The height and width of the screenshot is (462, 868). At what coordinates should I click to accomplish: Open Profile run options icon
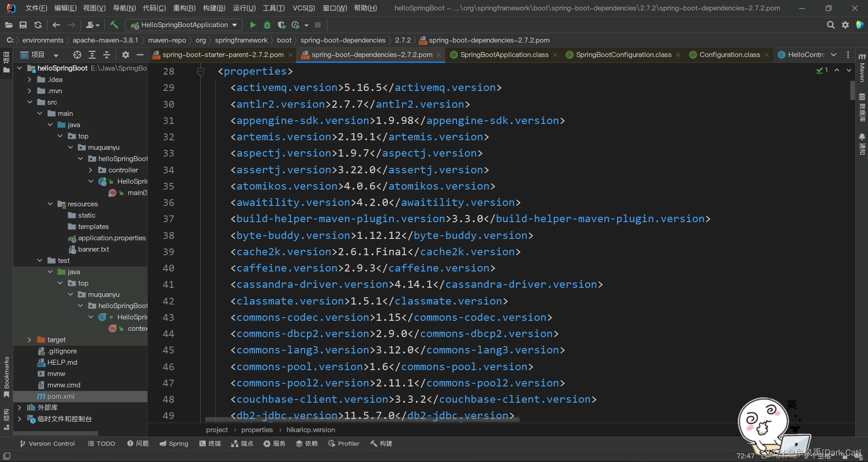(296, 25)
